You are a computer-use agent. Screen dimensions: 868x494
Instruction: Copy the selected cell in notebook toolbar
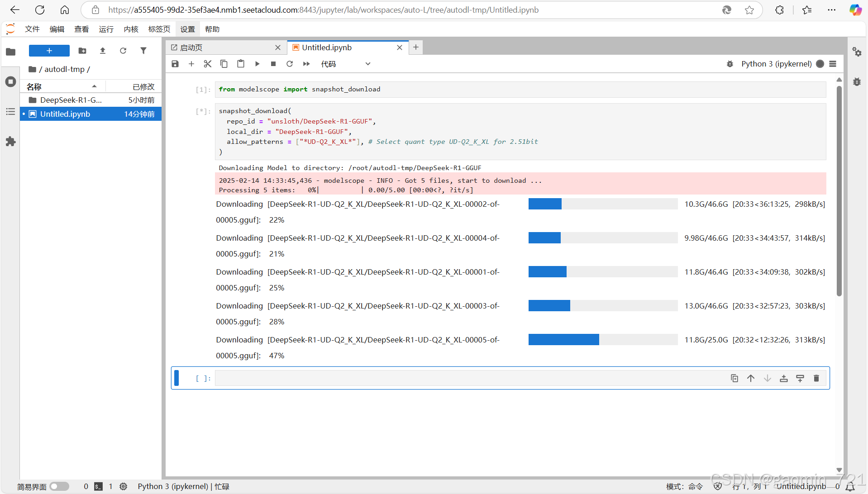coord(224,64)
